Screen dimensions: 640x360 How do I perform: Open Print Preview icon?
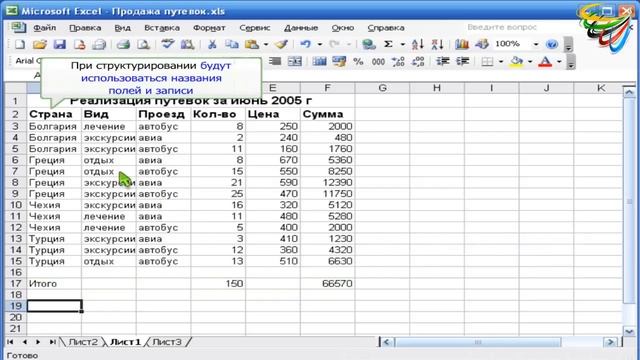143,44
